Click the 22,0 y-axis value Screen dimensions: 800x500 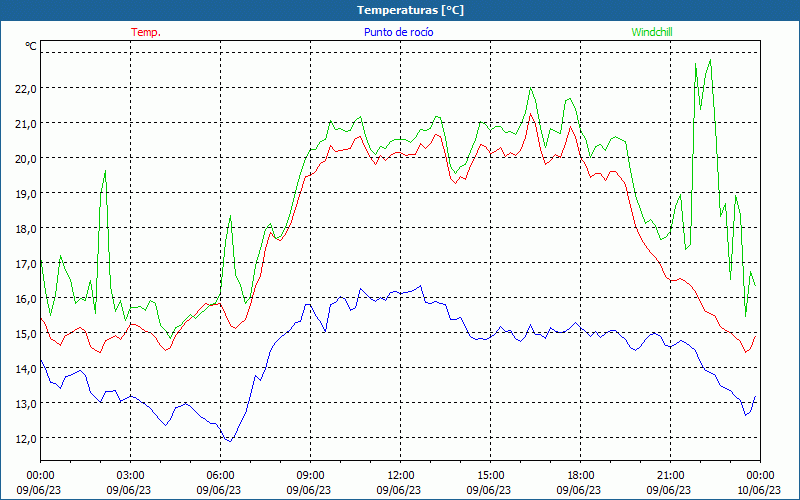[26, 89]
